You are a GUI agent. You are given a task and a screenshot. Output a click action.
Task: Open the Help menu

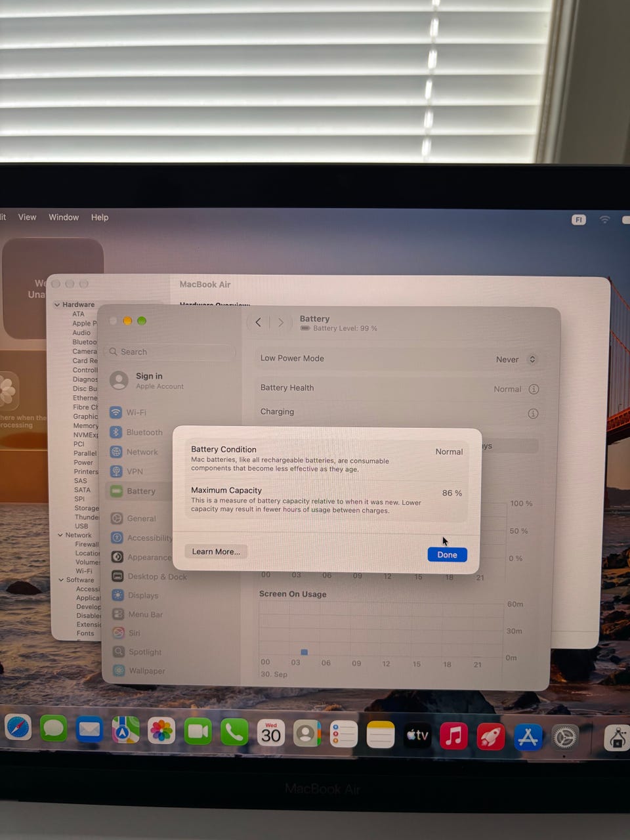coord(100,217)
